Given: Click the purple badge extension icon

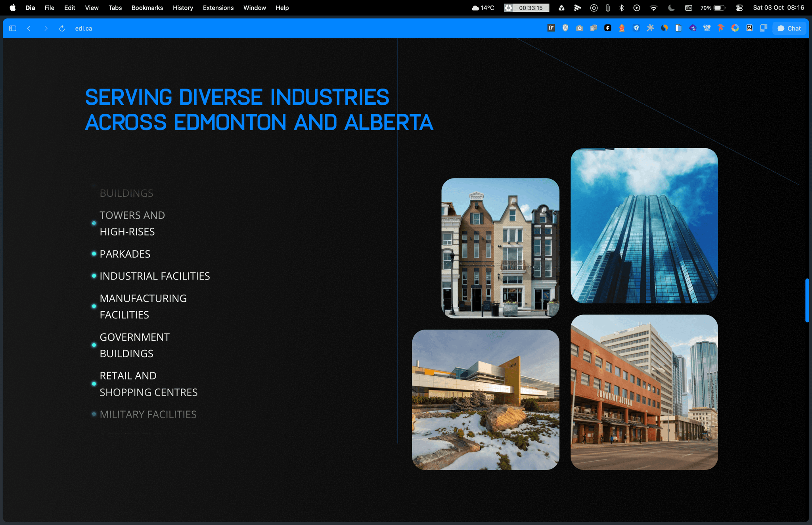Looking at the screenshot, I should tap(693, 28).
